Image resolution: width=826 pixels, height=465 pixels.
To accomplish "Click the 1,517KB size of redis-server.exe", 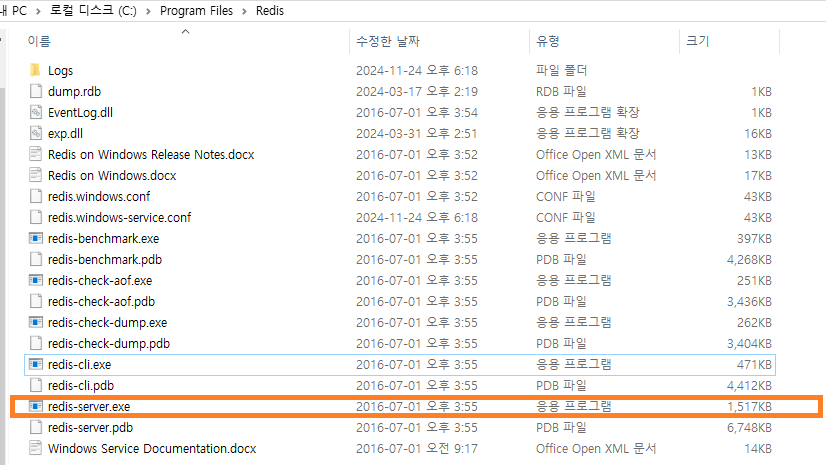I will 750,407.
